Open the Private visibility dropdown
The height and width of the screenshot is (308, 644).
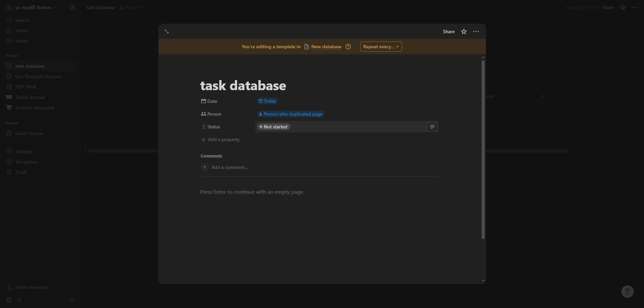click(132, 7)
